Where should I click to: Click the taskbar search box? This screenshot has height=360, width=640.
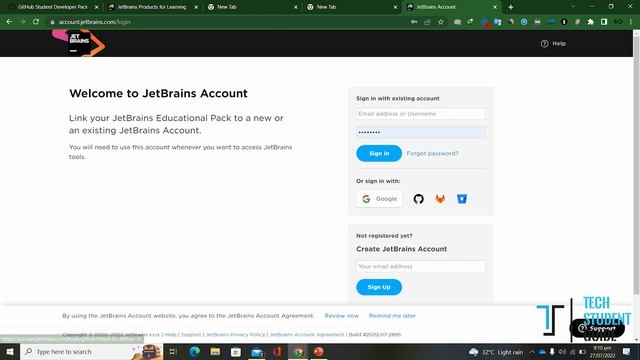[x=91, y=351]
